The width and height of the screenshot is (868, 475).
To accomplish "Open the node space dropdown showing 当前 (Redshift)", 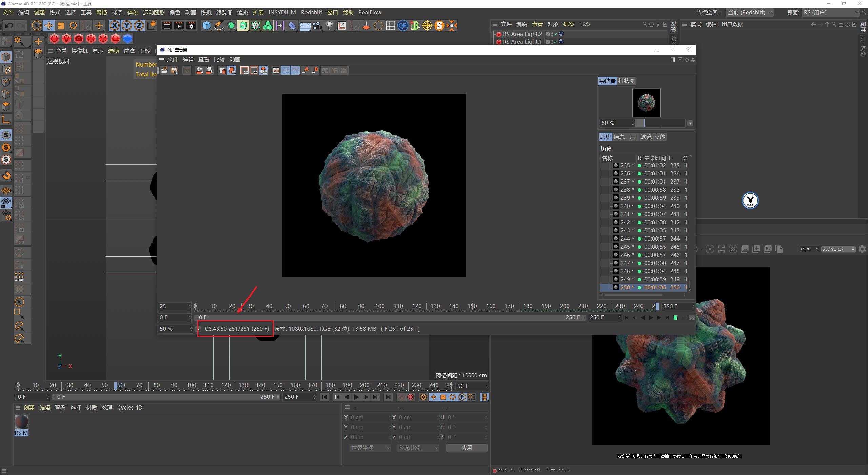I will 750,12.
